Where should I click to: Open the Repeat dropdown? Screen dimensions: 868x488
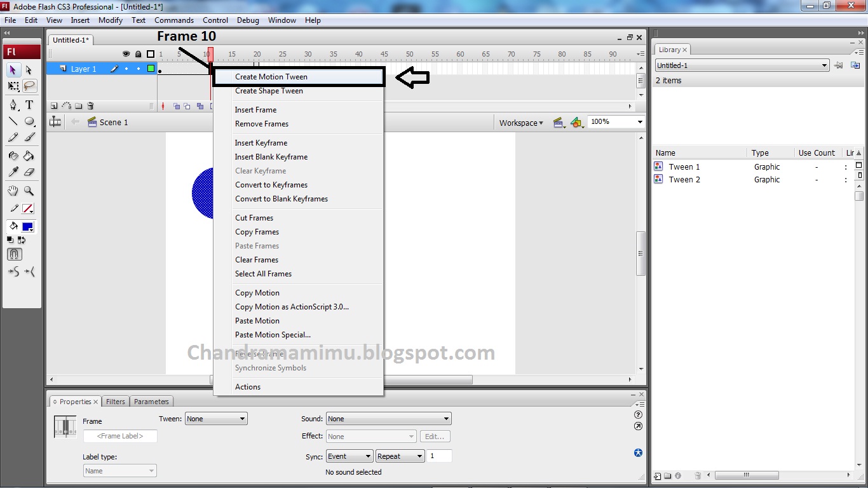(400, 456)
